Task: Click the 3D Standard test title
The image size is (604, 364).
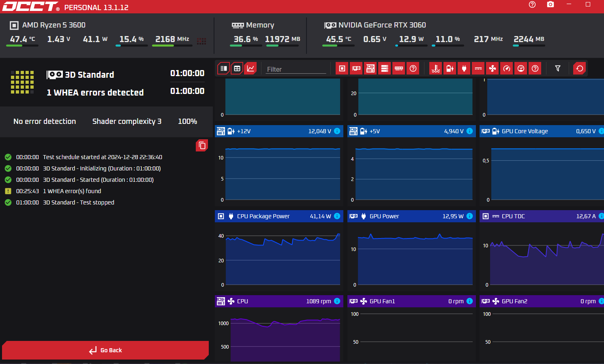Action: pos(90,75)
